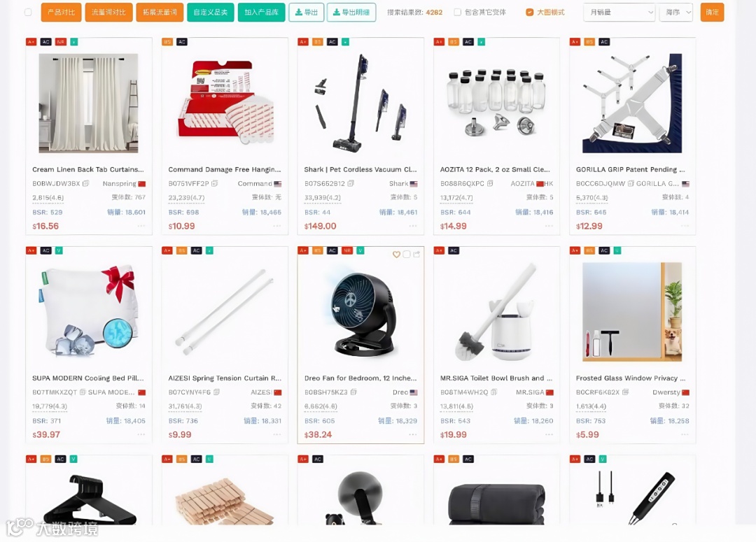Click AC badge on Command Hanging strips card
756x542 pixels.
click(182, 42)
